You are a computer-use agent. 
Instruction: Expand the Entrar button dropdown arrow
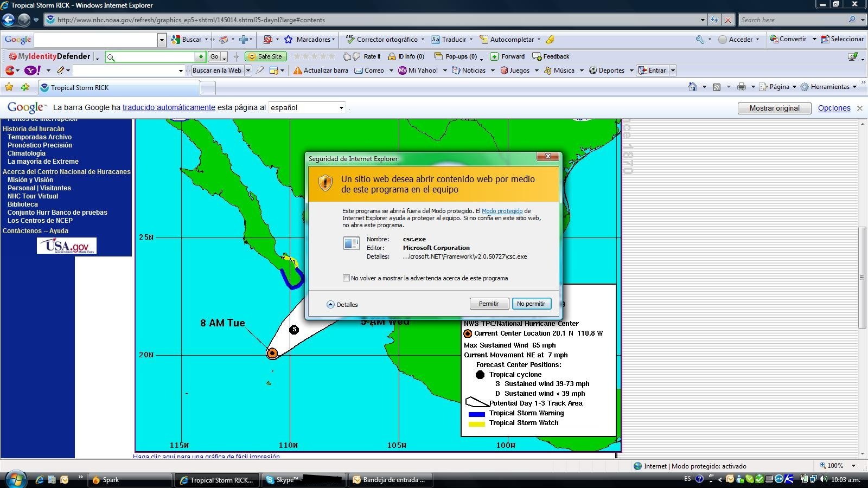673,70
